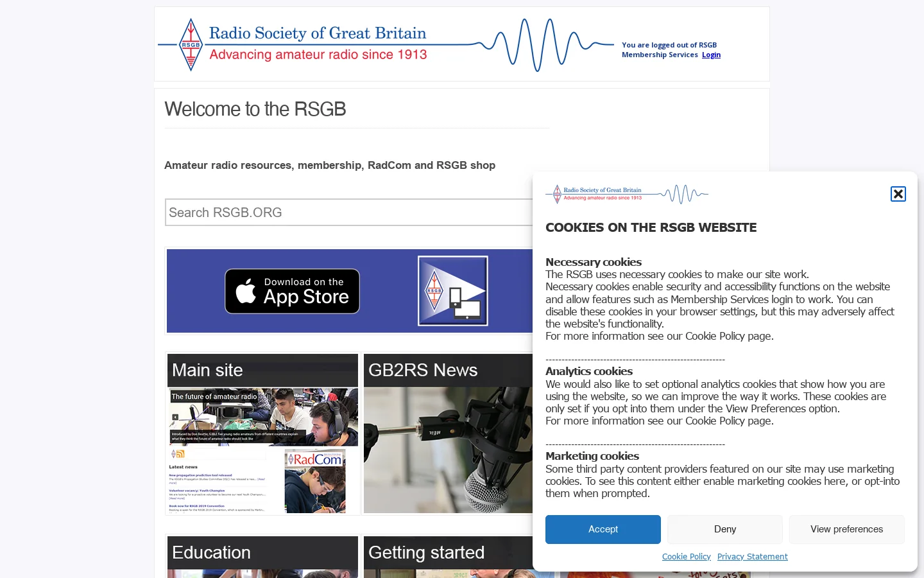Click the Marketing cookies heading
924x578 pixels.
[592, 456]
